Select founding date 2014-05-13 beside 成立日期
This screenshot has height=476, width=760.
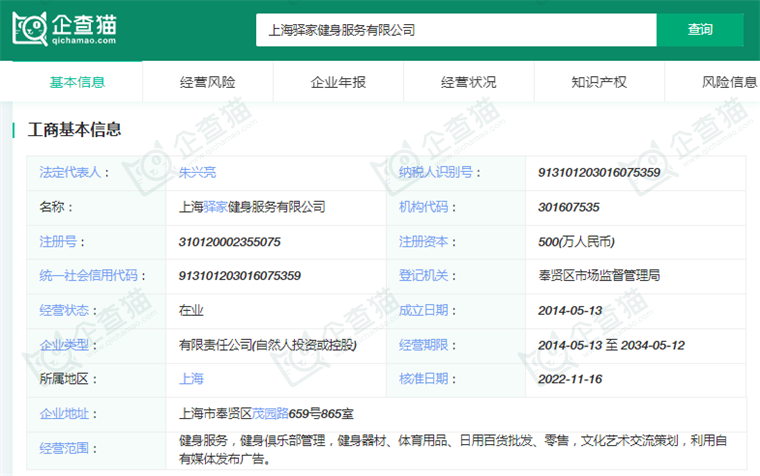pos(570,311)
